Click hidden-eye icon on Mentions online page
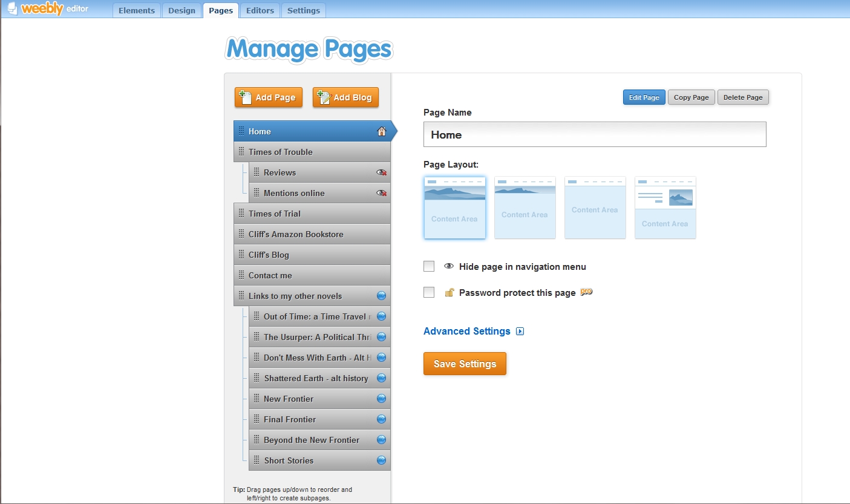This screenshot has width=850, height=504. coord(381,193)
